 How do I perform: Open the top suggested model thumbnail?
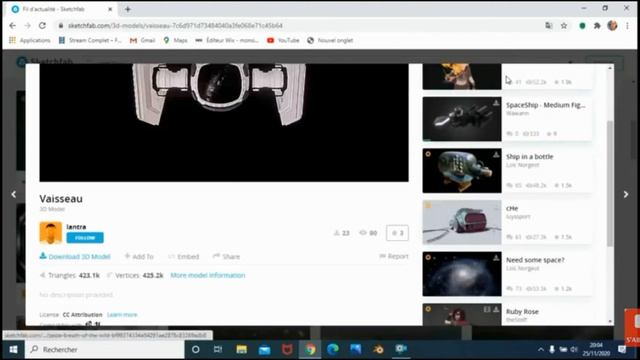(462, 76)
